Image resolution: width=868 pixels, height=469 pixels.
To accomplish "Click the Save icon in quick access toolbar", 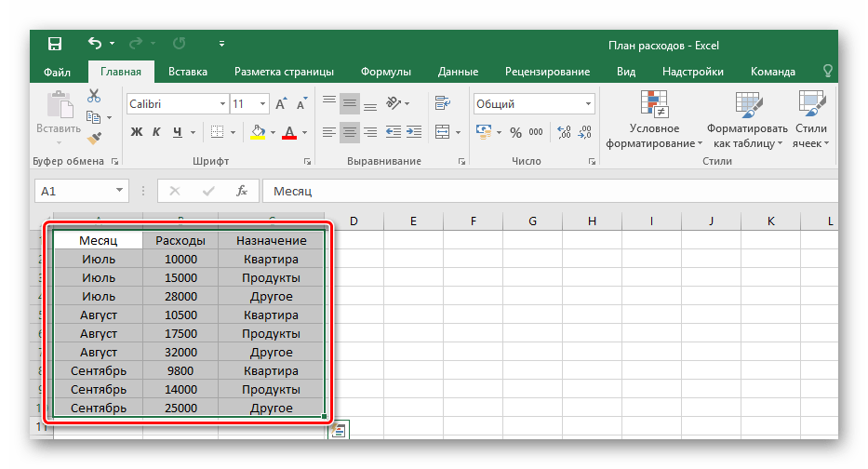I will 55,44.
